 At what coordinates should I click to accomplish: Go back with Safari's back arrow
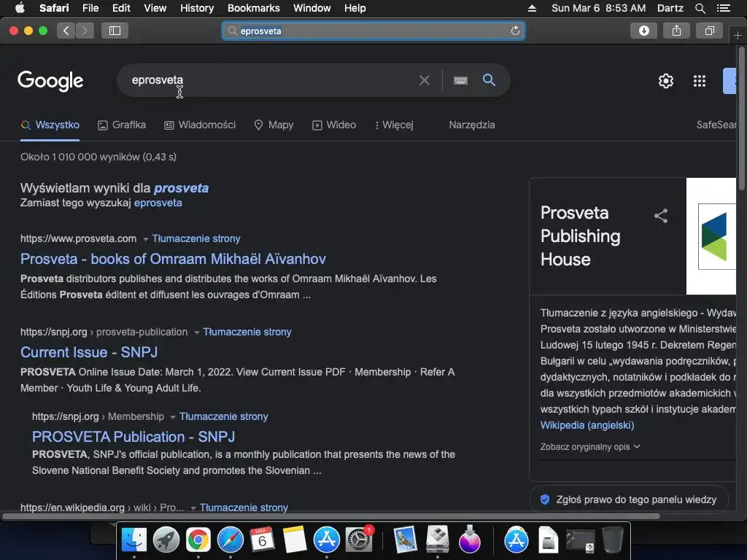pos(66,31)
